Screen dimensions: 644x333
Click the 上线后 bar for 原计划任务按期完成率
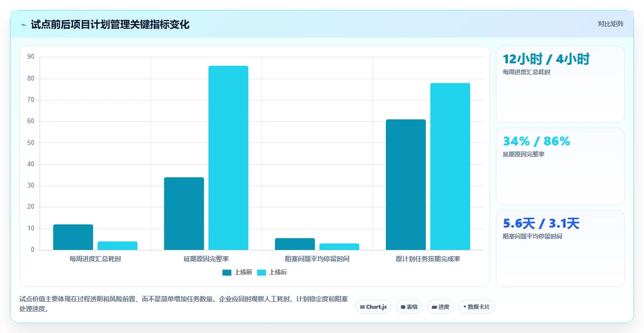click(450, 166)
